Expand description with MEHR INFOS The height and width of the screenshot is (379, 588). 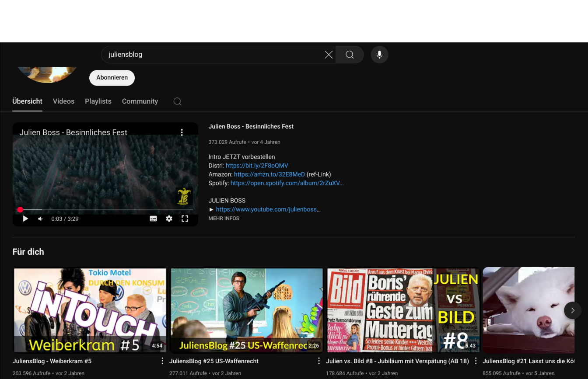(x=224, y=219)
